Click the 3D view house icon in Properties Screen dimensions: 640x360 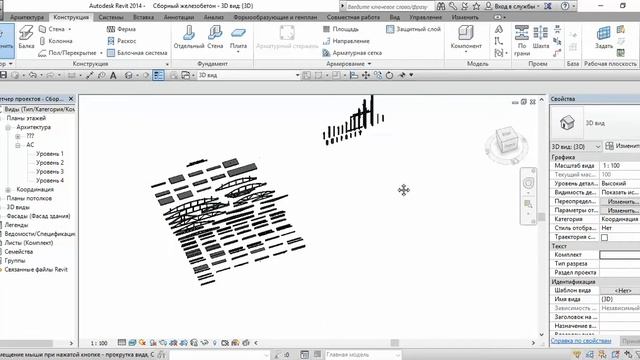pyautogui.click(x=567, y=122)
